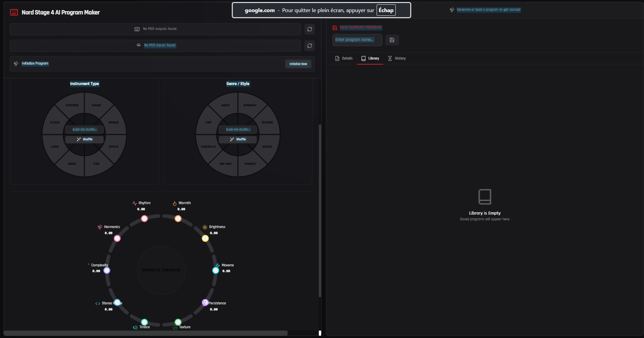Shuffle the Instrument Type wheel

(84, 139)
